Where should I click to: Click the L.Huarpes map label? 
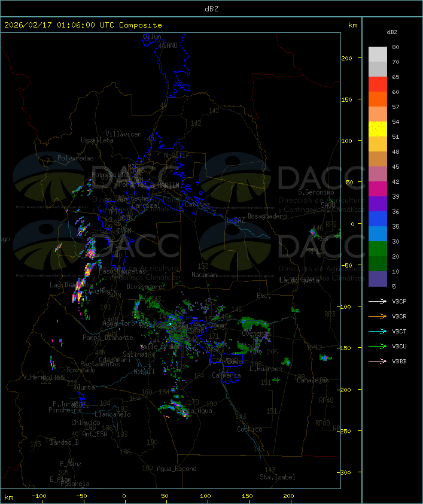pos(266,369)
